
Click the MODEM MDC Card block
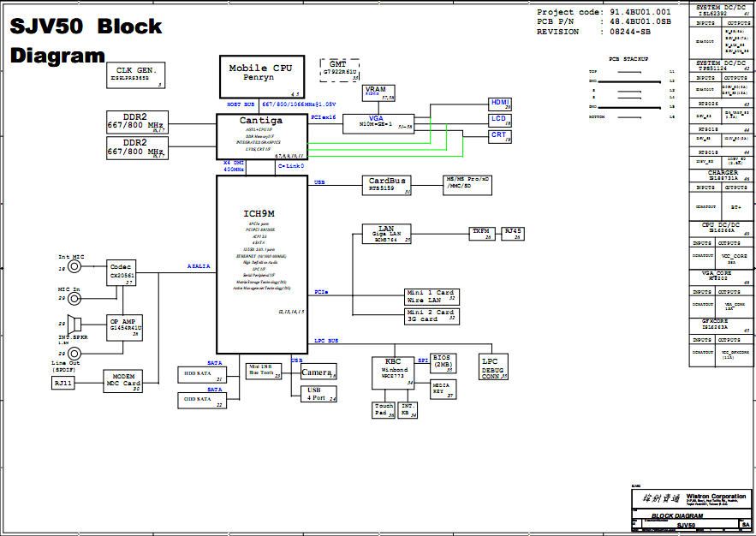[x=123, y=381]
